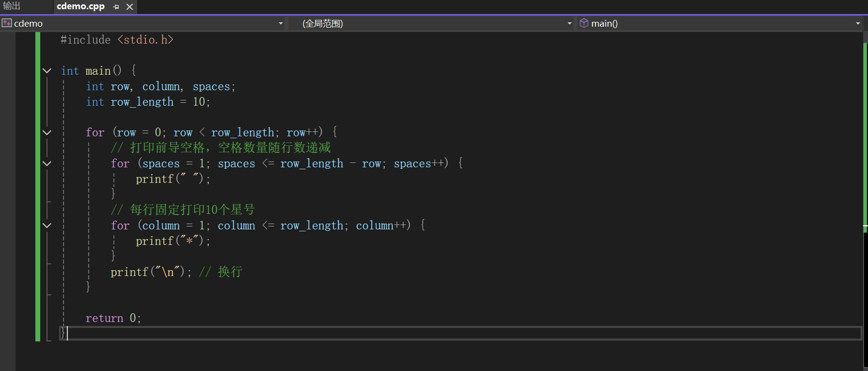Viewport: 868px width, 371px height.
Task: Open the main() member dropdown
Action: (858, 23)
